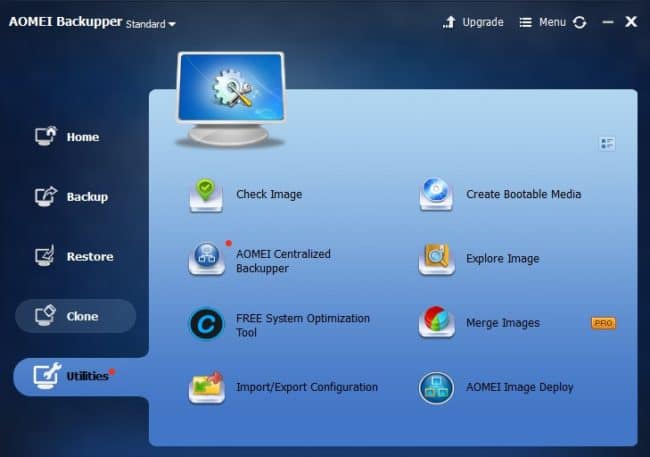This screenshot has width=650, height=457.
Task: Click the AOMEI Backupper title text
Action: [x=65, y=22]
